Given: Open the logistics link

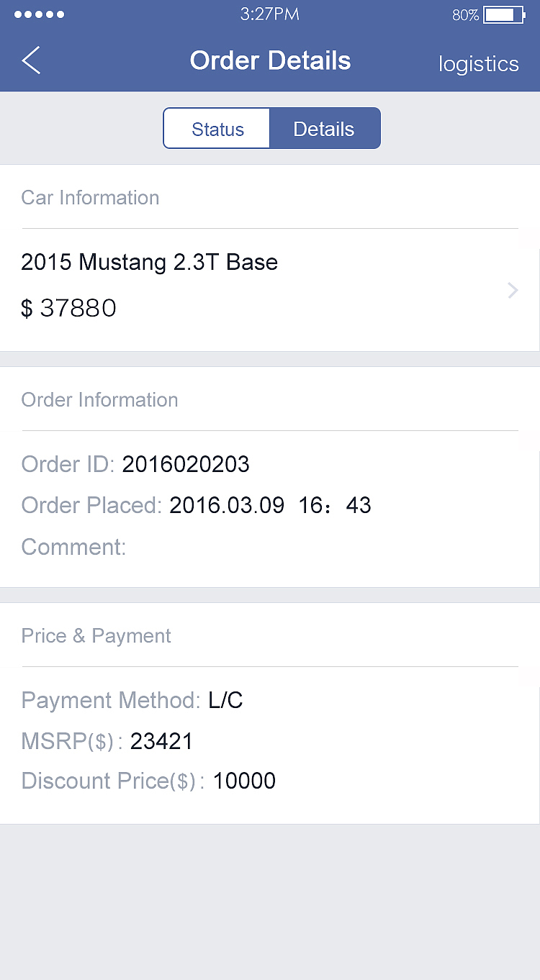Looking at the screenshot, I should click(x=478, y=64).
